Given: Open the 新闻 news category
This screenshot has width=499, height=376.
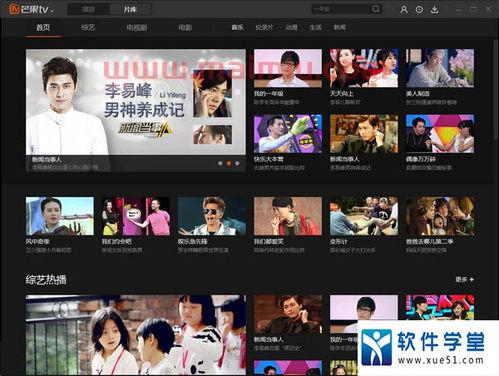Looking at the screenshot, I should (x=339, y=27).
